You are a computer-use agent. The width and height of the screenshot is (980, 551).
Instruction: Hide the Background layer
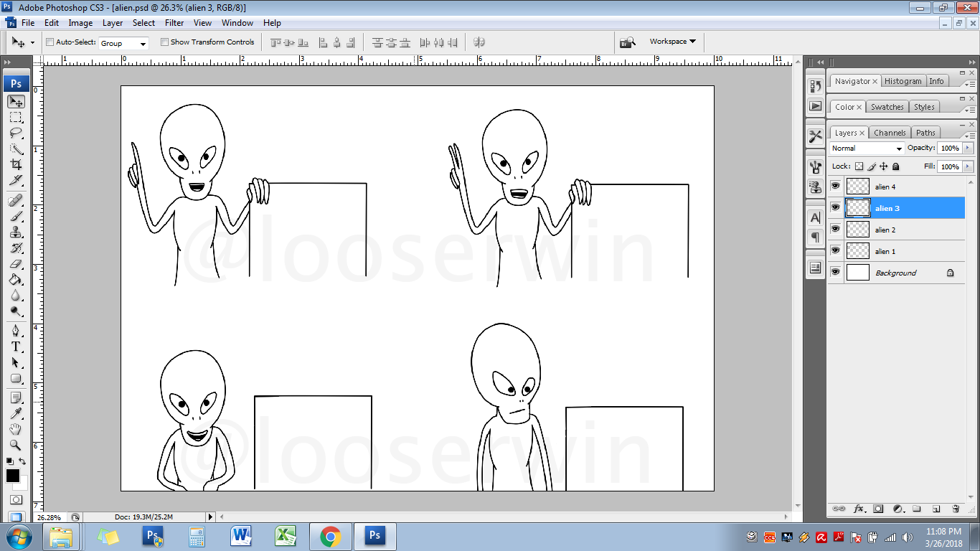(x=835, y=272)
